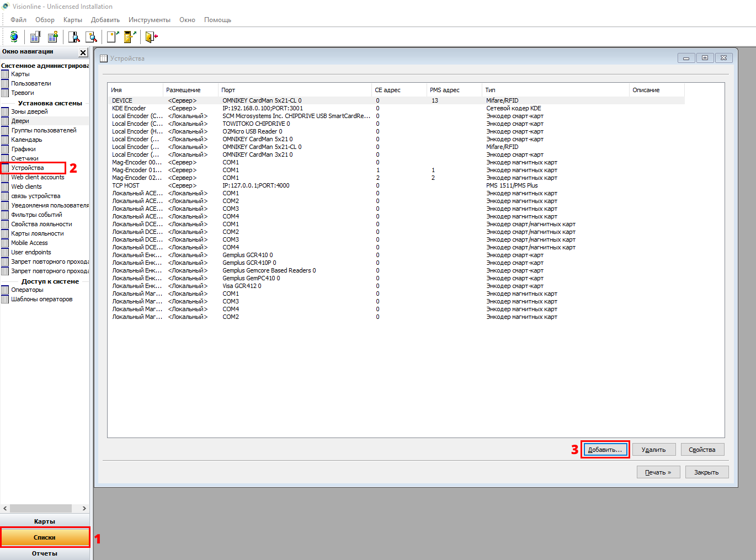Sort devices by Тип column header
This screenshot has height=560, width=756.
click(x=556, y=90)
